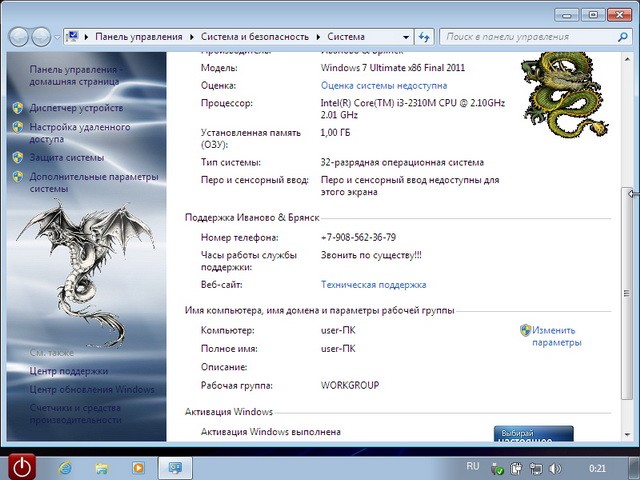
Task: Click shield icon beside Защита системы
Action: pos(18,158)
